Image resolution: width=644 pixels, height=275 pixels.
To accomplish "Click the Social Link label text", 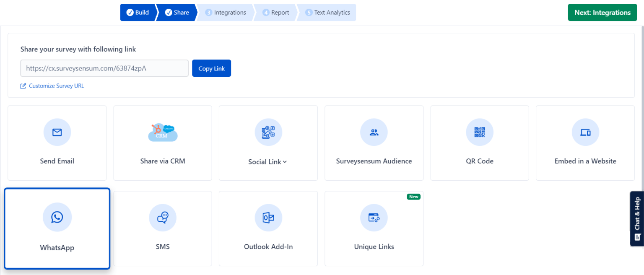I will click(265, 162).
